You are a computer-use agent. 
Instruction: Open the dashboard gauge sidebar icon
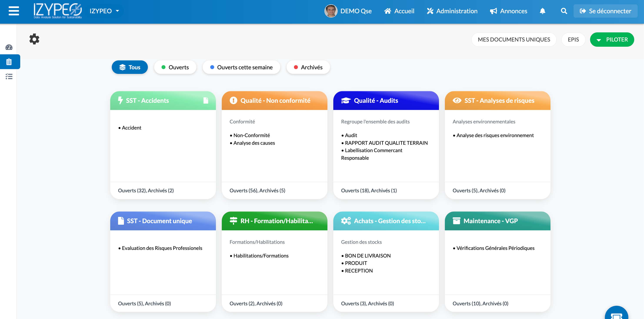point(9,47)
